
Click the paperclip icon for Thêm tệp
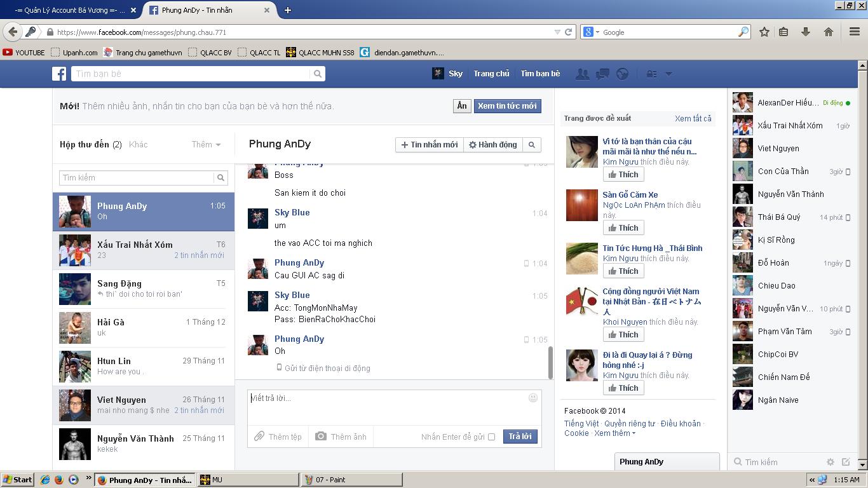(x=259, y=436)
